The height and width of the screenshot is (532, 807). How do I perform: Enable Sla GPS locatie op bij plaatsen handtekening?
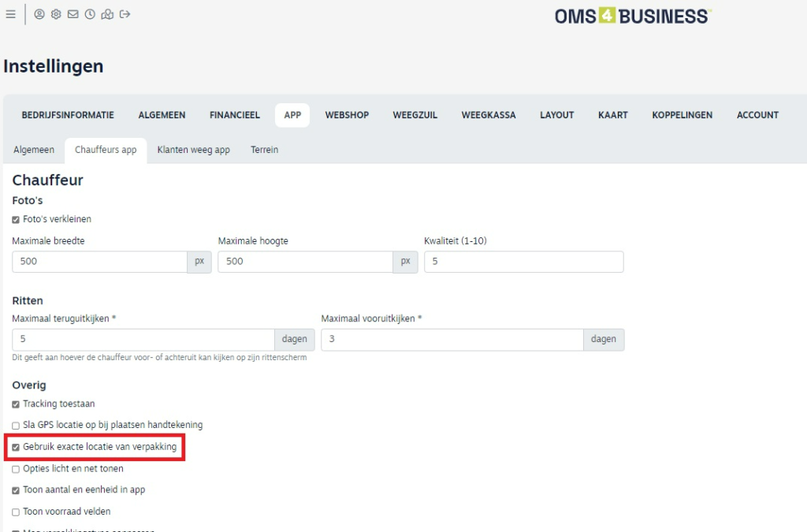click(x=16, y=426)
